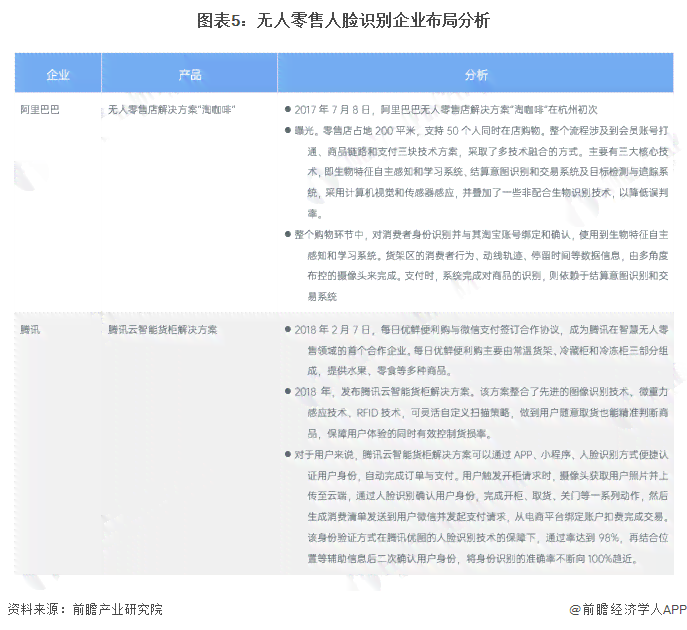Click the line starting 布控的摄像头来完成
The width and height of the screenshot is (687, 630).
[x=488, y=276]
